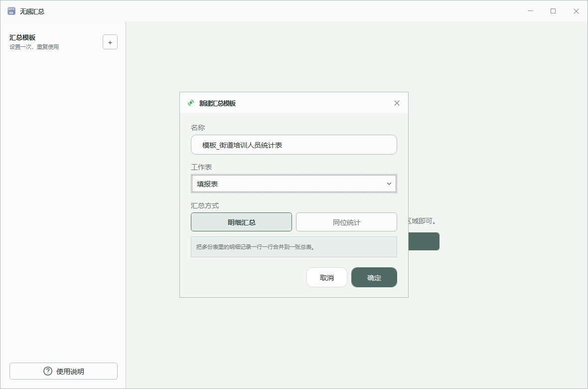Confirm with the 确定 button

[x=374, y=277]
